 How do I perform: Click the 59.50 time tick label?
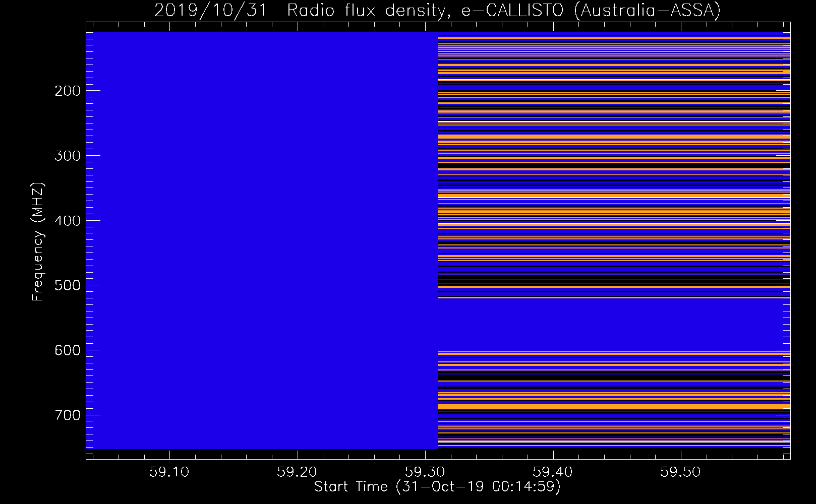(681, 472)
